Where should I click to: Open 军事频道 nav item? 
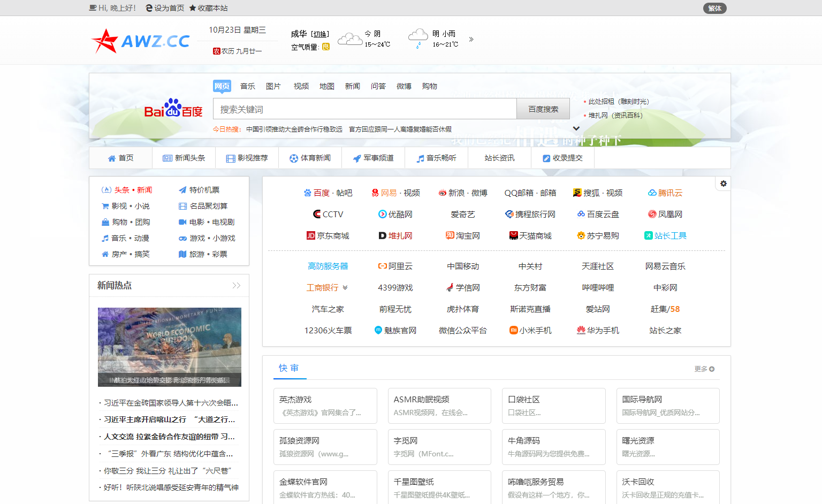(374, 158)
